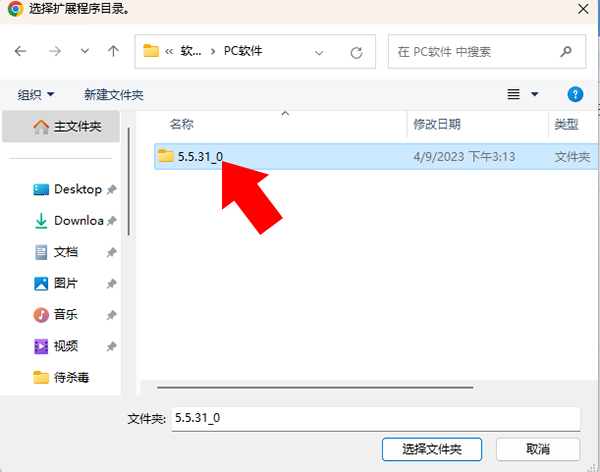Expand recent locations dropdown chevron
This screenshot has width=600, height=472.
pyautogui.click(x=85, y=51)
